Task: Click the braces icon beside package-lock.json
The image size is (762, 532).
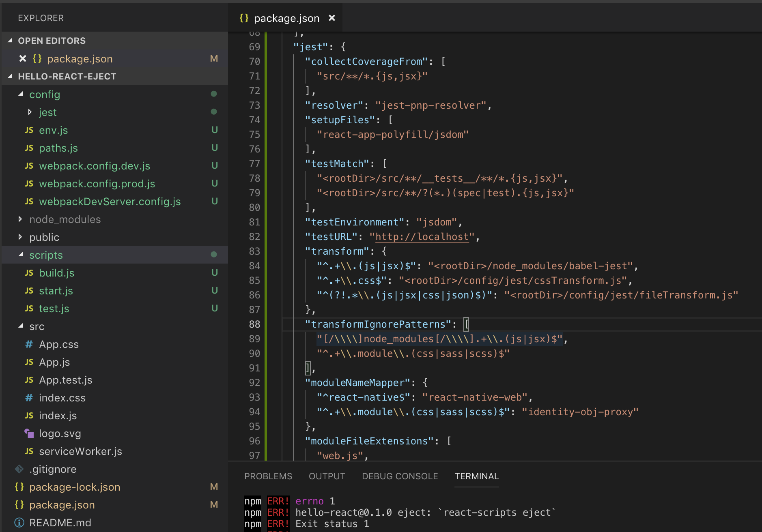Action: point(19,487)
